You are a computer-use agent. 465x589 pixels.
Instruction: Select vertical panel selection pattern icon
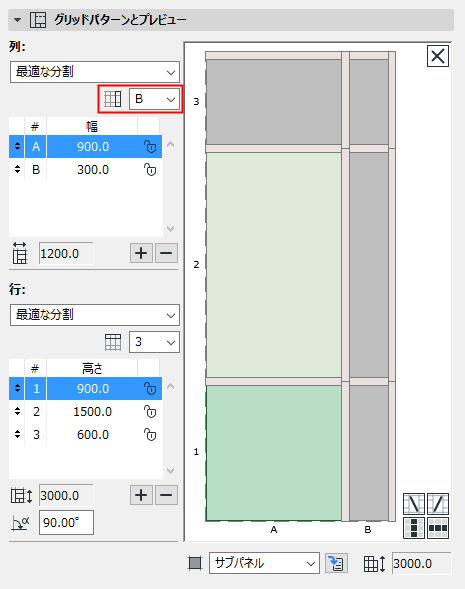(414, 528)
